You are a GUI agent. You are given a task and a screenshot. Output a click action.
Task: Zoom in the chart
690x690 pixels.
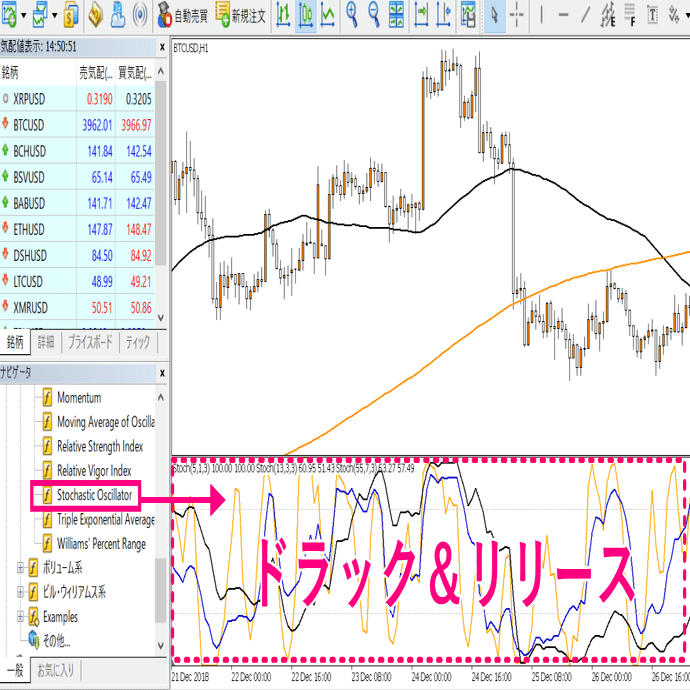352,15
